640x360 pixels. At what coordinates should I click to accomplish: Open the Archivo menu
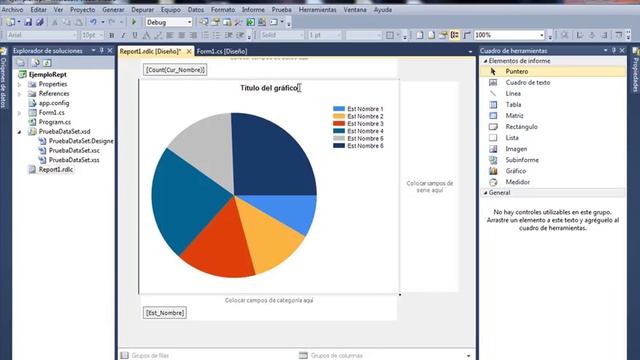(x=13, y=9)
